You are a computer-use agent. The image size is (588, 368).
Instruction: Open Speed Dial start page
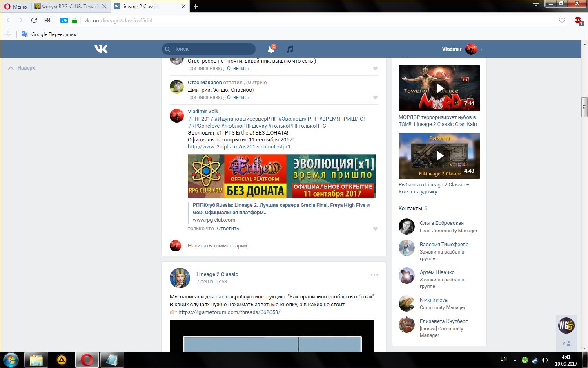47,20
